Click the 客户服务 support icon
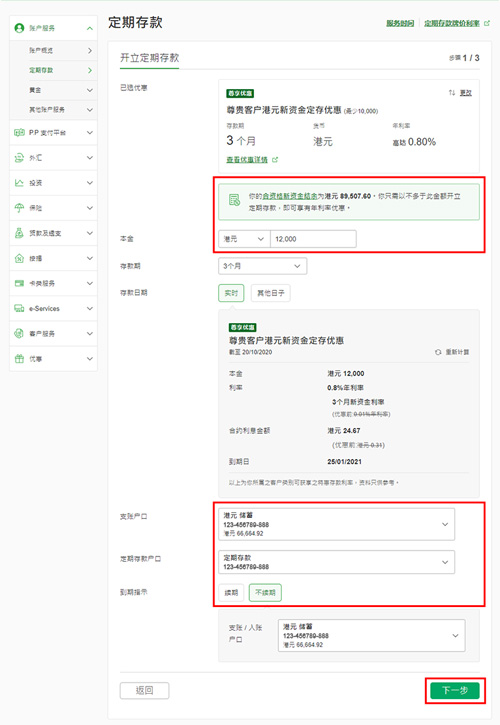 19,333
